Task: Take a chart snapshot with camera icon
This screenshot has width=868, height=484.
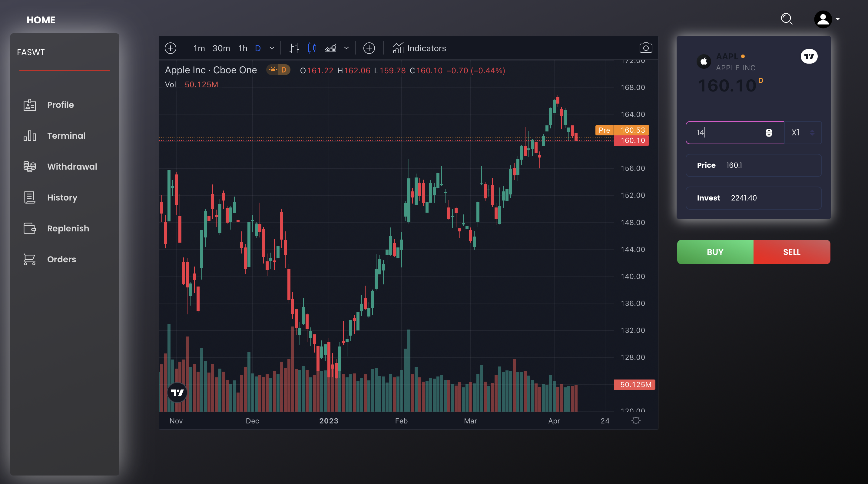Action: (646, 48)
